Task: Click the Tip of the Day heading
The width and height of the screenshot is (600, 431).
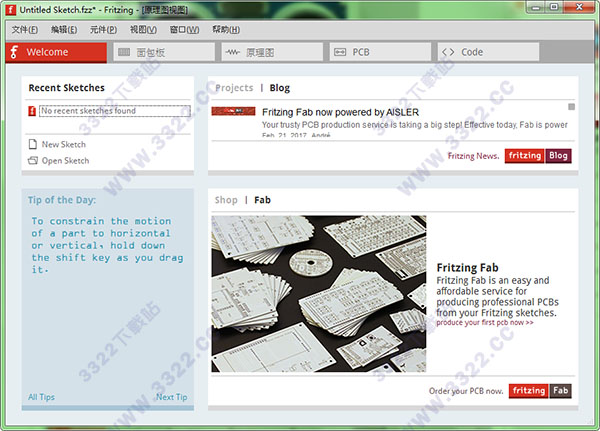Action: pos(62,200)
